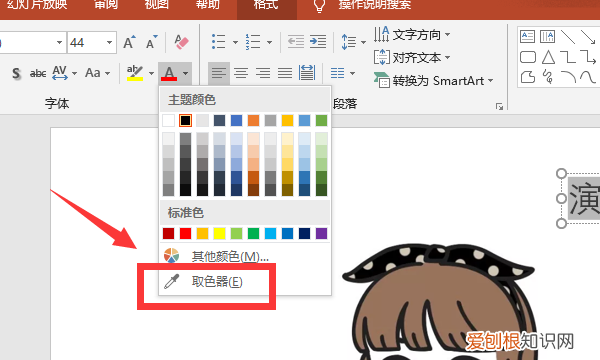Select the arrow line shape
The image size is (600, 360).
588,37
